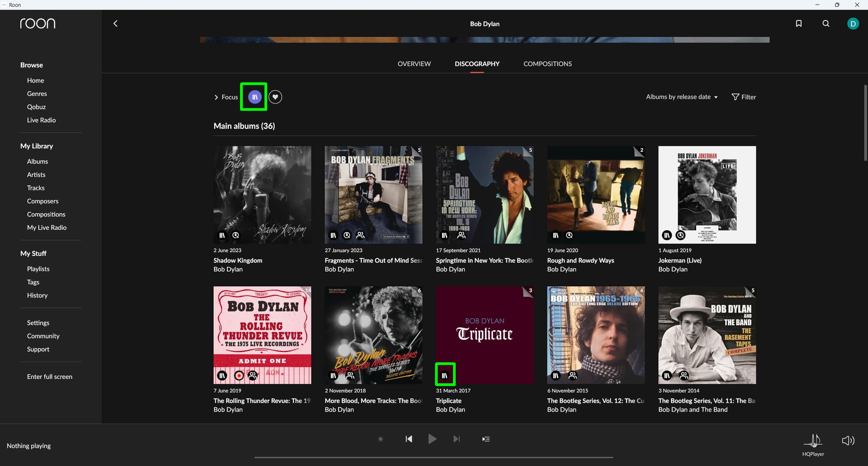The width and height of the screenshot is (868, 466).
Task: Open the Albums by release date dropdown
Action: (681, 97)
